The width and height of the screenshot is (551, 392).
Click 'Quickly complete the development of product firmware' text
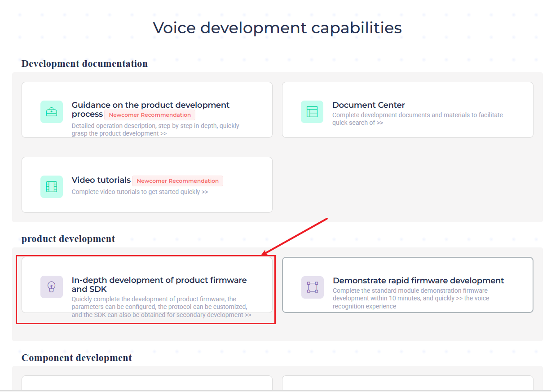click(162, 307)
